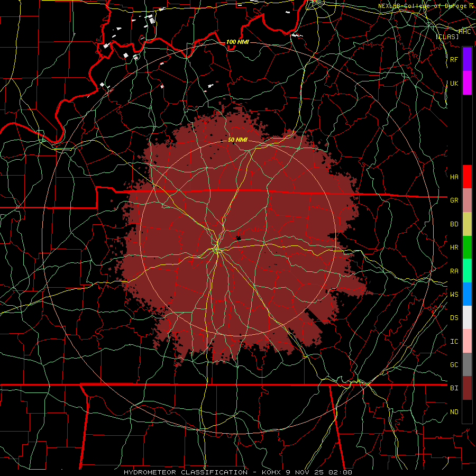Click the '[CLAS]' product code label
Screen dimensions: 476x476
point(447,36)
